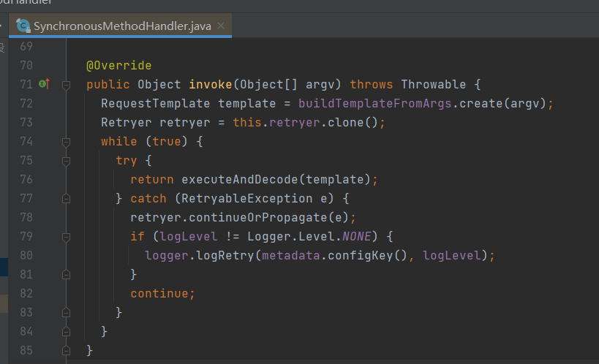Screen dimensions: 599x364
Task: Click Logger.Level.NONE constant
Action: tap(309, 237)
